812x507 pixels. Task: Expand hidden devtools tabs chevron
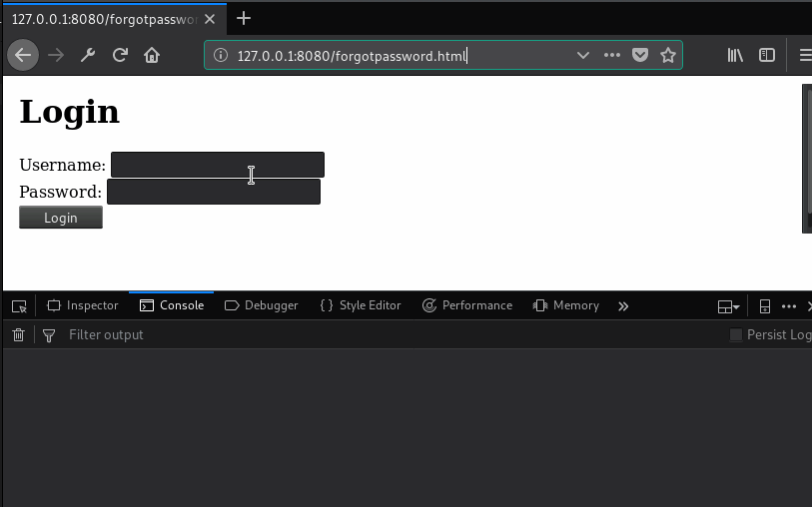coord(623,306)
